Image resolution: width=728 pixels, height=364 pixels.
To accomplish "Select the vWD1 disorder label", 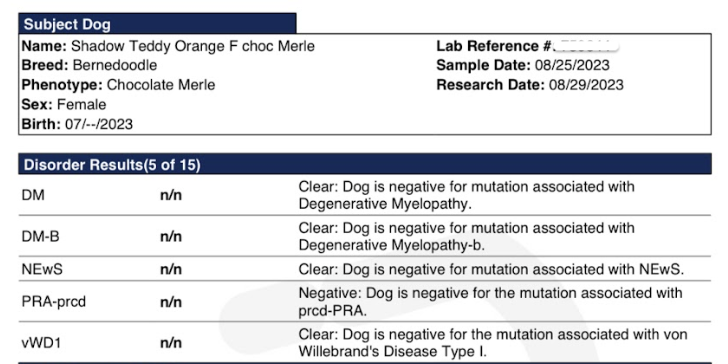I will (41, 343).
